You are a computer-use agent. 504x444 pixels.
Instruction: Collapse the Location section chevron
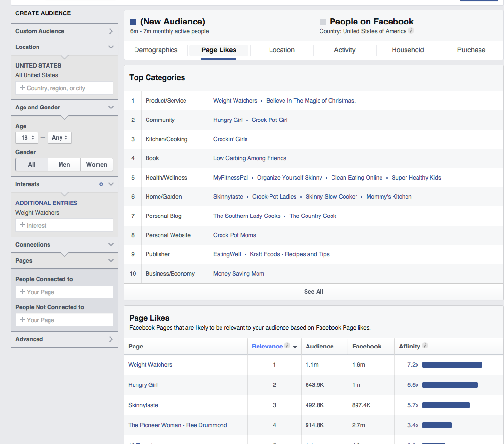pos(111,47)
